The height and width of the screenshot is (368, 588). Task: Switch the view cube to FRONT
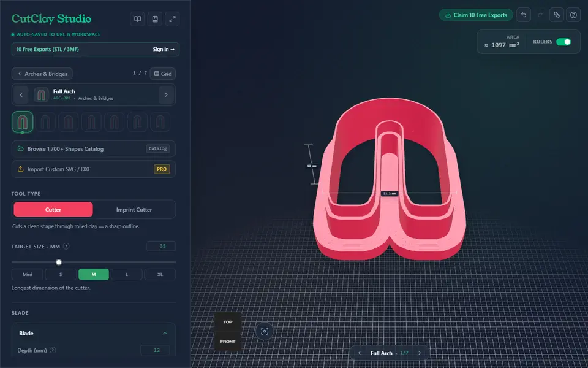(228, 342)
